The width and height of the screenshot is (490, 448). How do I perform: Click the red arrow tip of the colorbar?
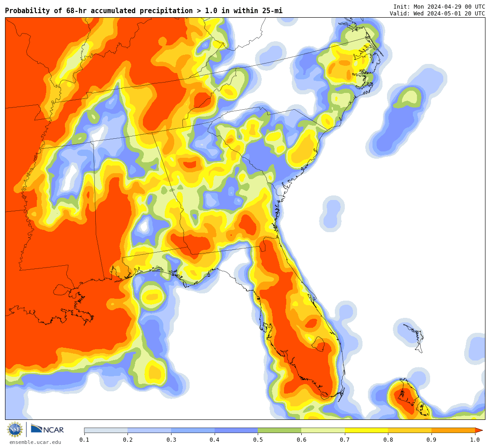coord(479,430)
